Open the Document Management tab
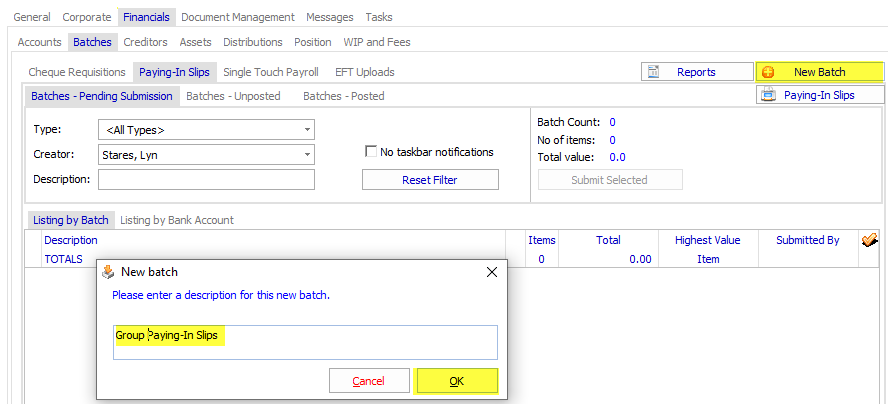 (238, 17)
